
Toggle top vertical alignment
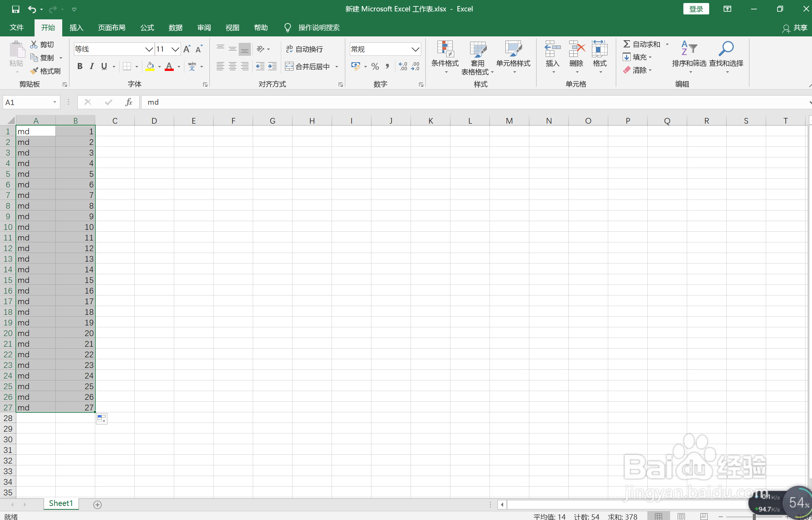tap(220, 49)
